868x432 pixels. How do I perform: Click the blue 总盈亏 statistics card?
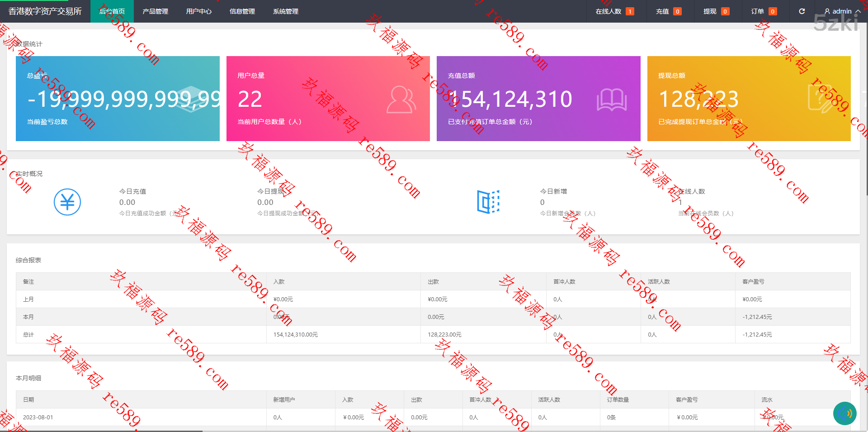tap(118, 99)
